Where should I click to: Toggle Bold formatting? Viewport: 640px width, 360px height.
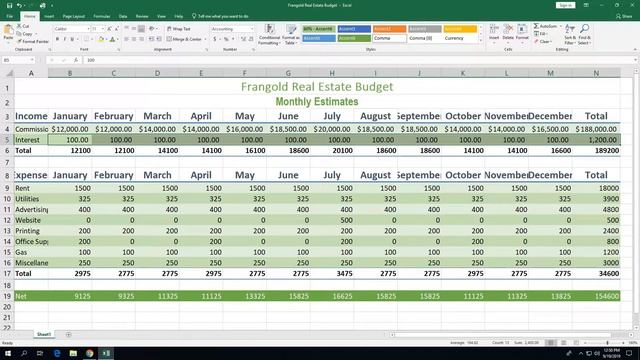(x=57, y=39)
